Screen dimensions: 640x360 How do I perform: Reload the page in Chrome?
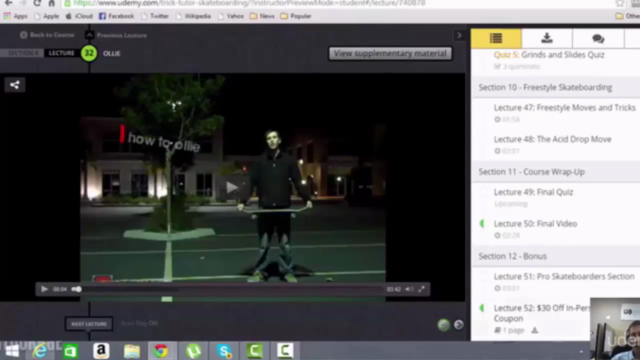(x=37, y=3)
